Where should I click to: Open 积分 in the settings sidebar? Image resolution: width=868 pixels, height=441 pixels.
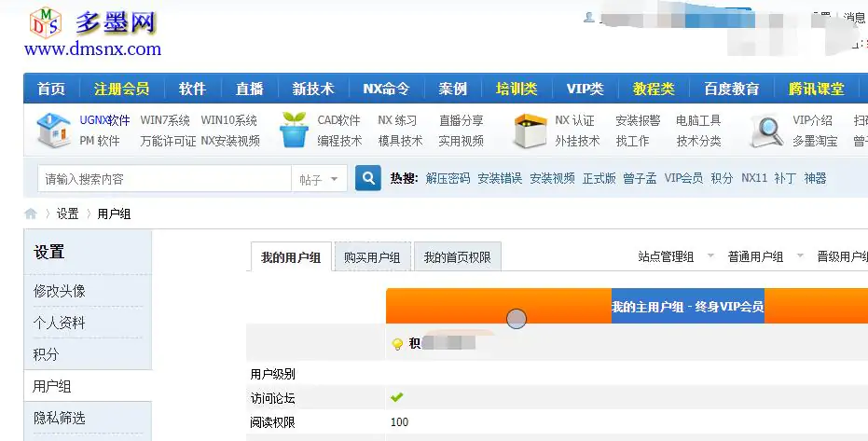pos(46,354)
